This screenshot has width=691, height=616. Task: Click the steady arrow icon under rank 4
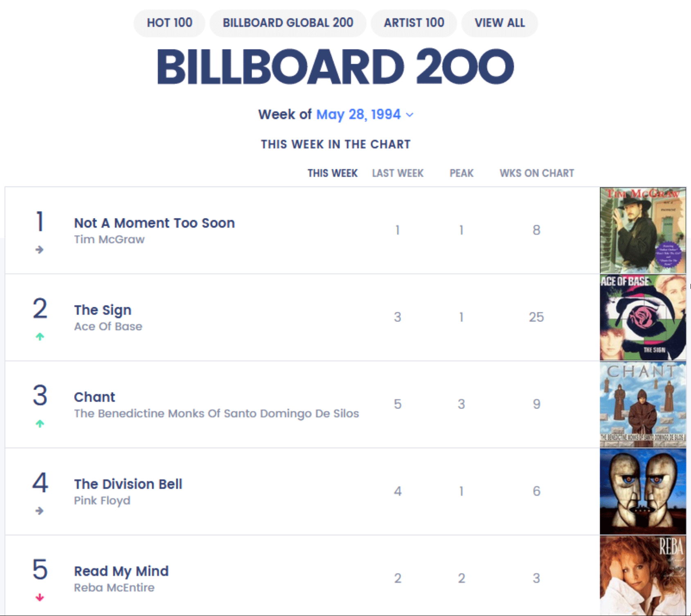tap(39, 511)
